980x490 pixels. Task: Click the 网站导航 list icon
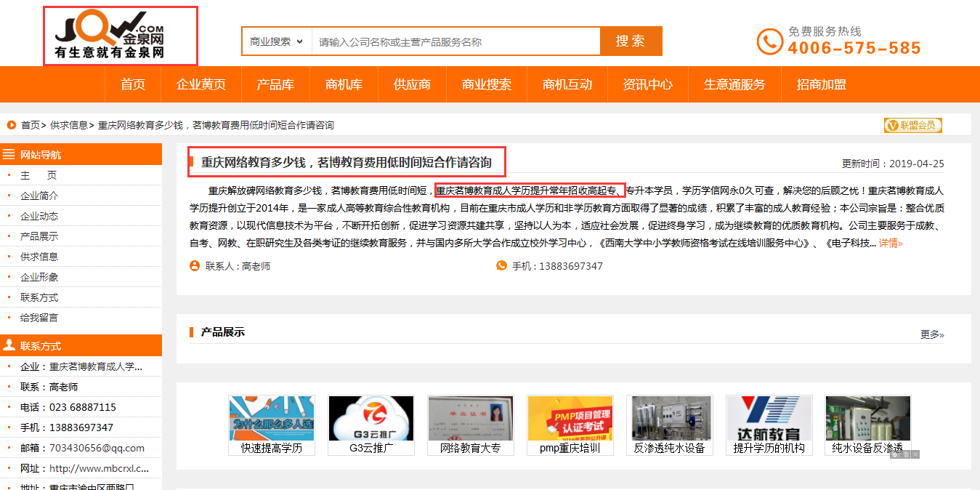tap(9, 154)
